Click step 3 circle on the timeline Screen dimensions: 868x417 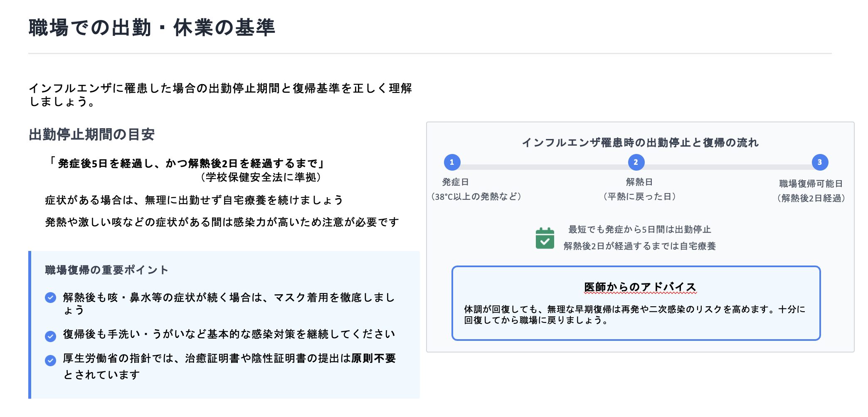click(819, 162)
